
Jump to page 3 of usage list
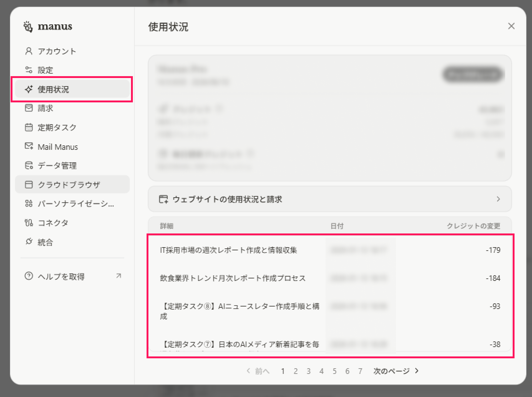point(308,371)
